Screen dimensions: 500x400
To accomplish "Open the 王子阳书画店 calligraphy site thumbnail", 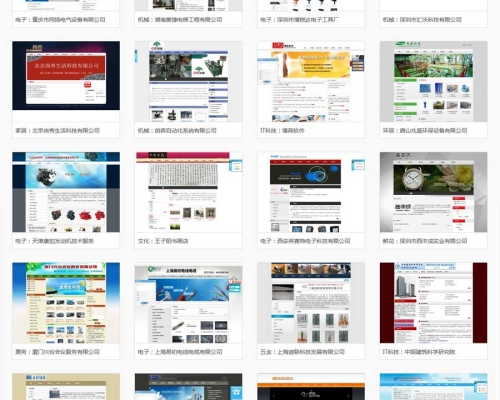I will point(188,192).
